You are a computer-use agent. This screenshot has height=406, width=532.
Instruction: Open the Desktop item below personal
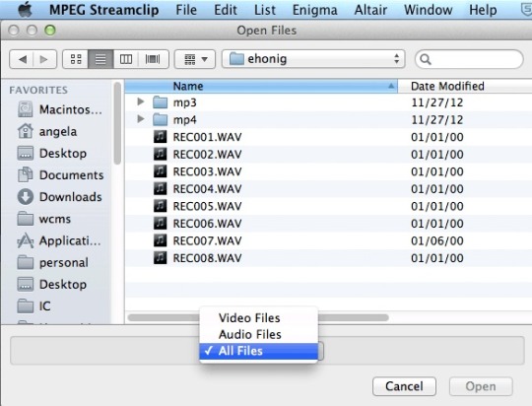[x=52, y=284]
